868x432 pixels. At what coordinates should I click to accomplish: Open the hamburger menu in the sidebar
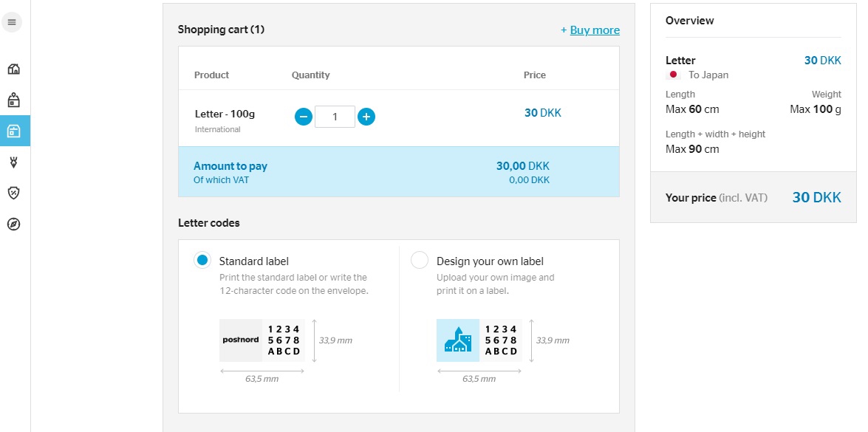coord(12,23)
